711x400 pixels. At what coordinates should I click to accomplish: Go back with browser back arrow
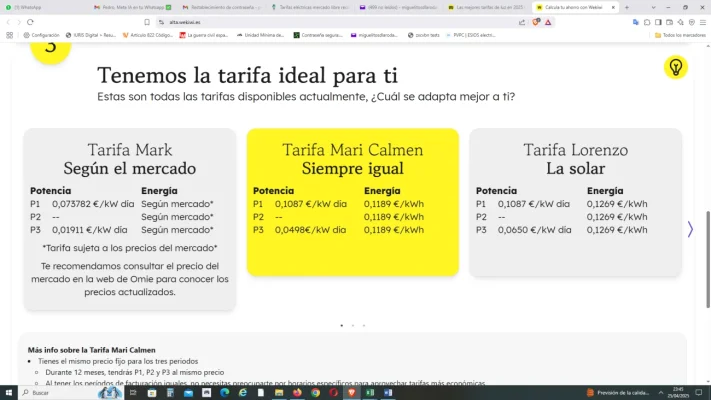pyautogui.click(x=8, y=22)
